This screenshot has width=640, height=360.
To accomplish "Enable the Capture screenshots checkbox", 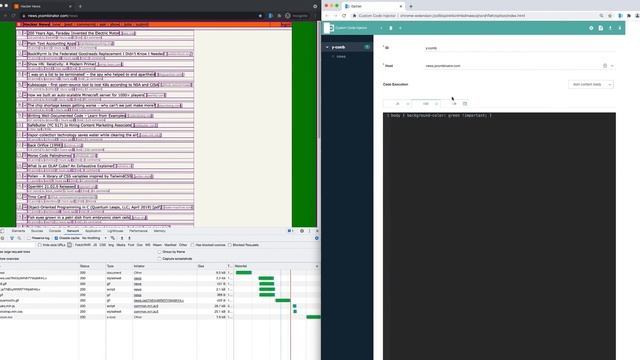I will tap(159, 259).
